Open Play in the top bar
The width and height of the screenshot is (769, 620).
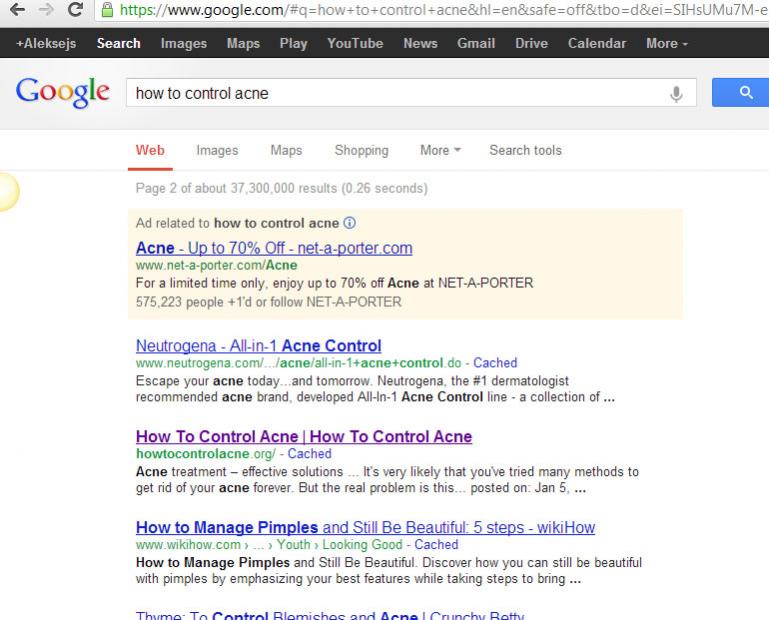coord(293,44)
